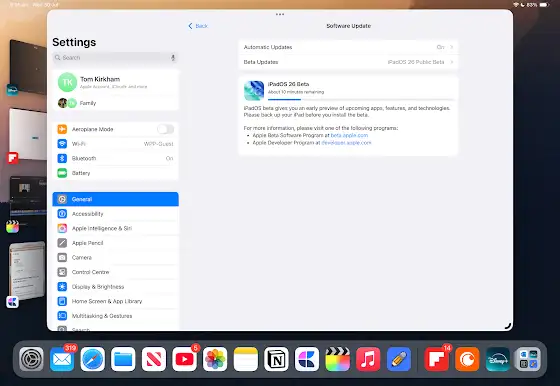Select General in the sidebar

[x=115, y=199]
